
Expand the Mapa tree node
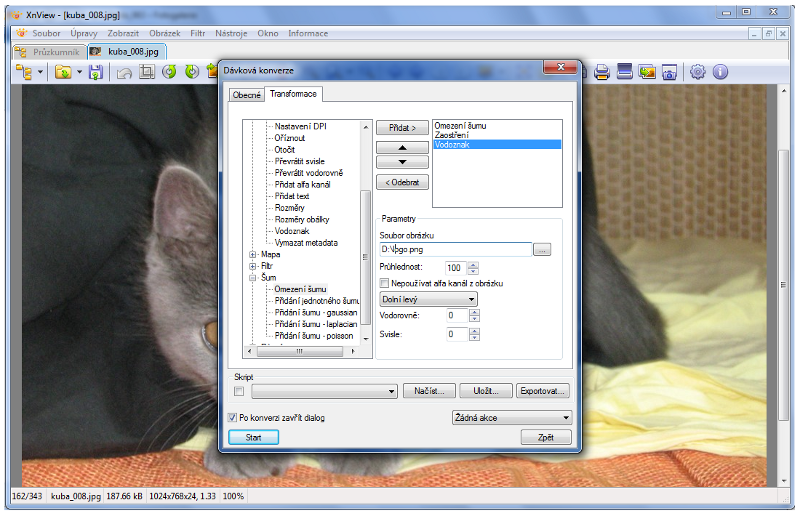pyautogui.click(x=253, y=254)
